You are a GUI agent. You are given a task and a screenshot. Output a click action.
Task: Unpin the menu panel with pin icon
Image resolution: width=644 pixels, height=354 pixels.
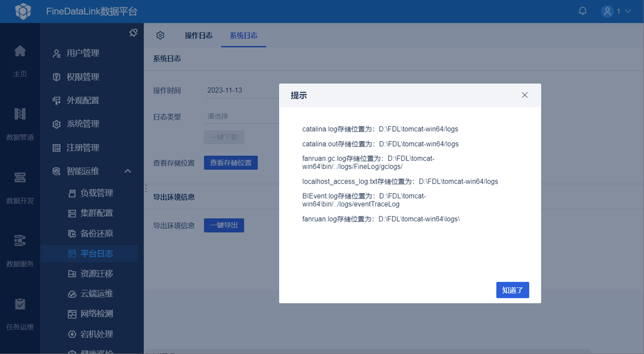click(133, 33)
